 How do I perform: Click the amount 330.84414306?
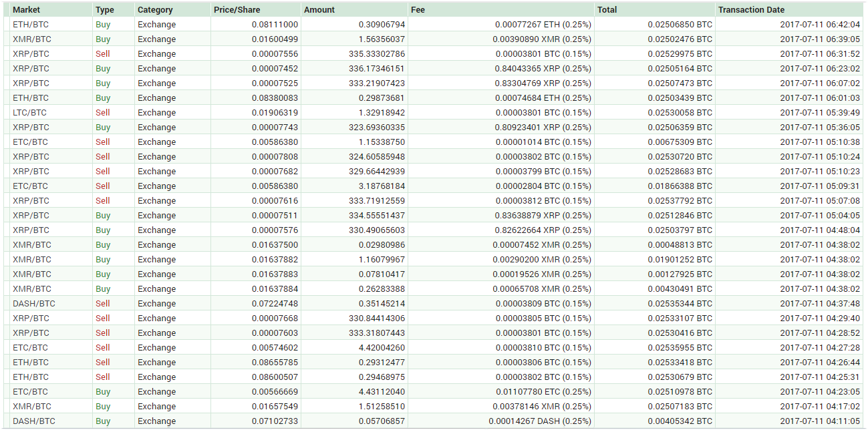(376, 318)
